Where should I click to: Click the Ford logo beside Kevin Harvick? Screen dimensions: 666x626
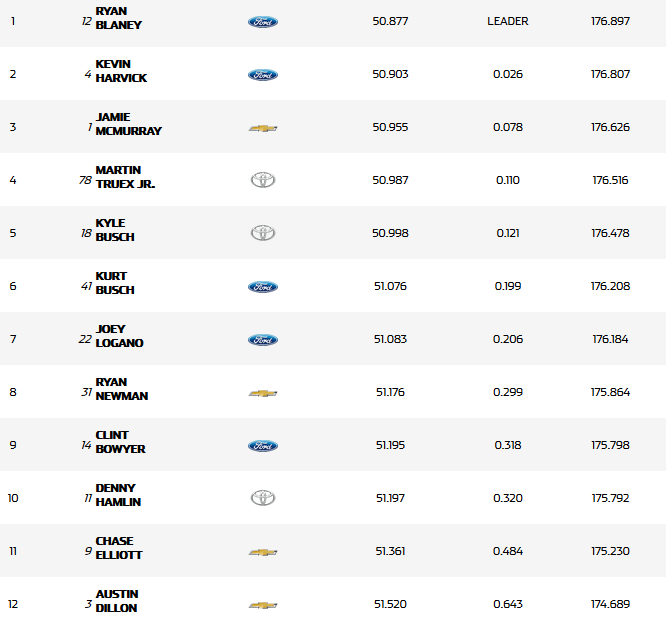click(x=262, y=75)
